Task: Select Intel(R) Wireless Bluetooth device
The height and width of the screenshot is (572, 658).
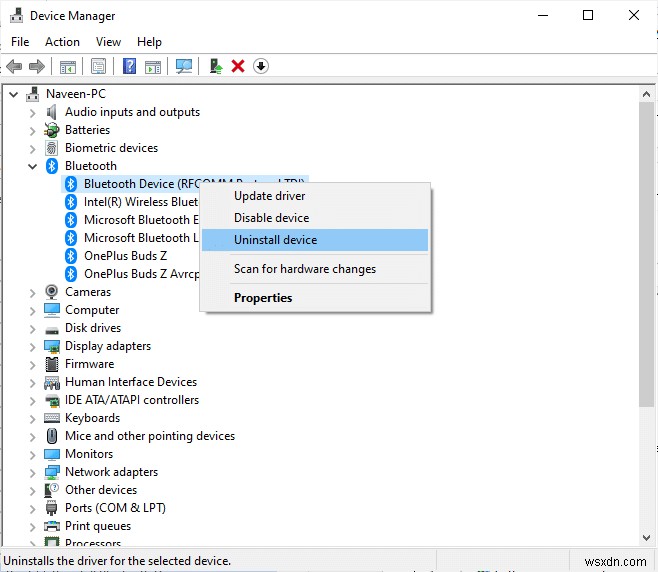Action: 141,202
